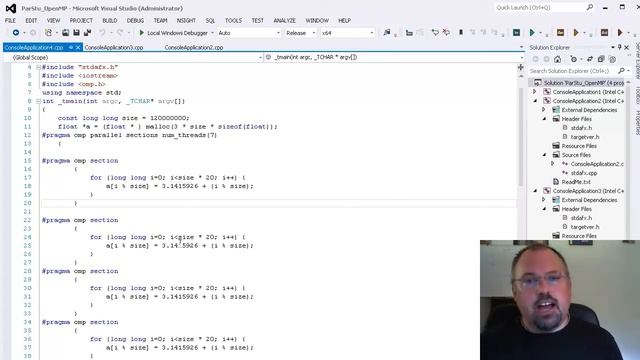Collapse the ConsoleApplication2 project node
640x360 pixels.
pos(535,101)
